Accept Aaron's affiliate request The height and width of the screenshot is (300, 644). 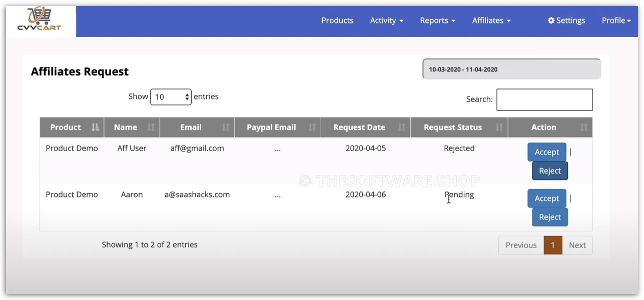click(546, 198)
